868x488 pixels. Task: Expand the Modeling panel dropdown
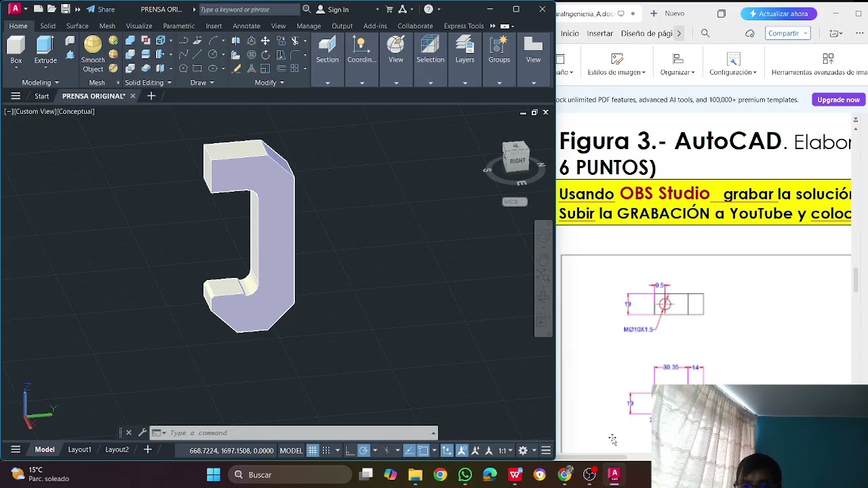click(40, 83)
